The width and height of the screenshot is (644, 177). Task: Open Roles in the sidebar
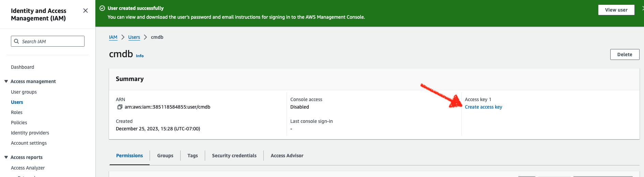17,112
